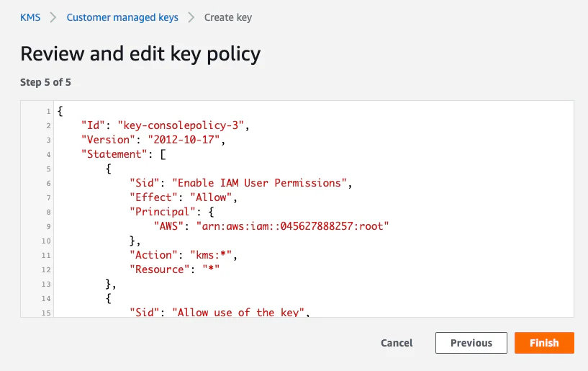The image size is (588, 371).
Task: Go back with the Previous button
Action: [x=471, y=343]
